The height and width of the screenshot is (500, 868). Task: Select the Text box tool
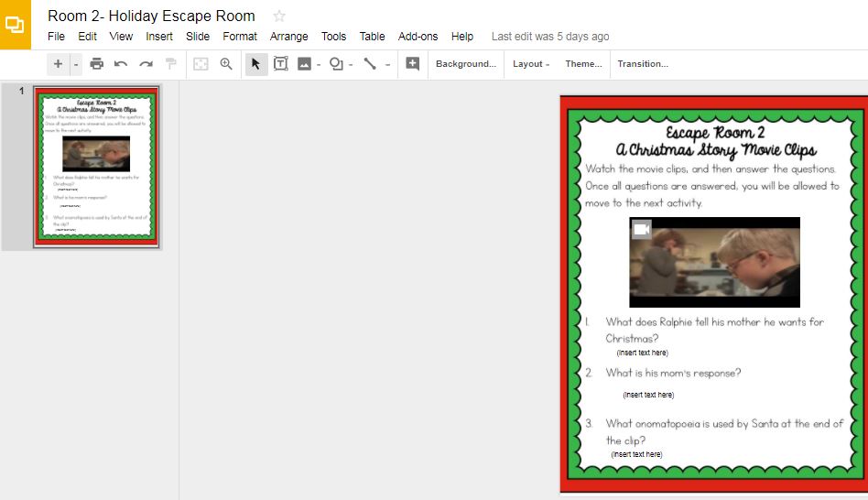(280, 64)
